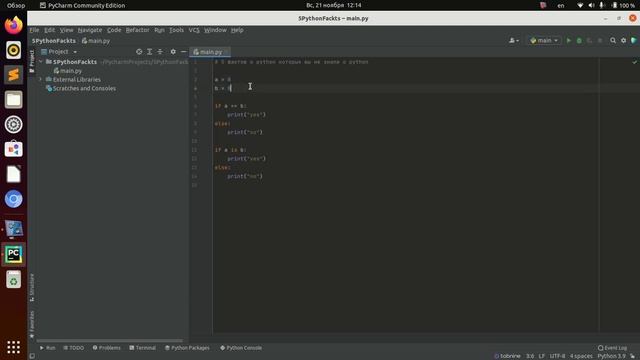Collapse all items in Project panel

[x=160, y=52]
